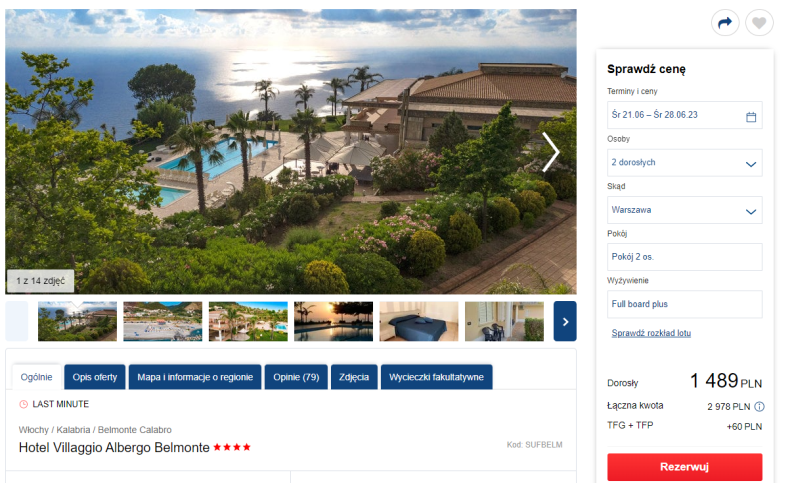790x483 pixels.
Task: Advance thumbnail strip with blue arrow button
Action: [565, 321]
